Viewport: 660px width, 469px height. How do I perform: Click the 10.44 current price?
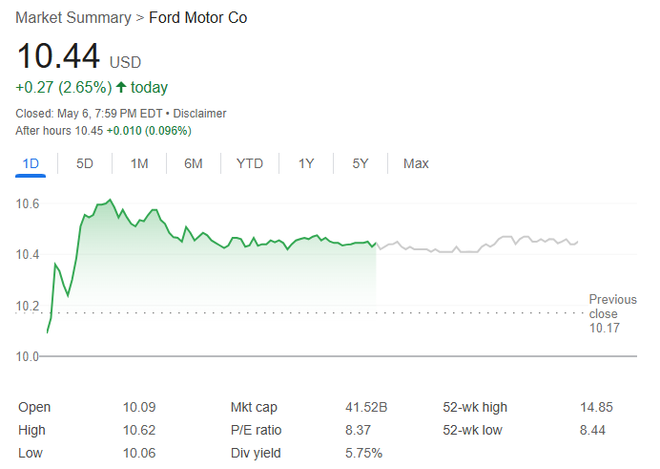tap(58, 56)
